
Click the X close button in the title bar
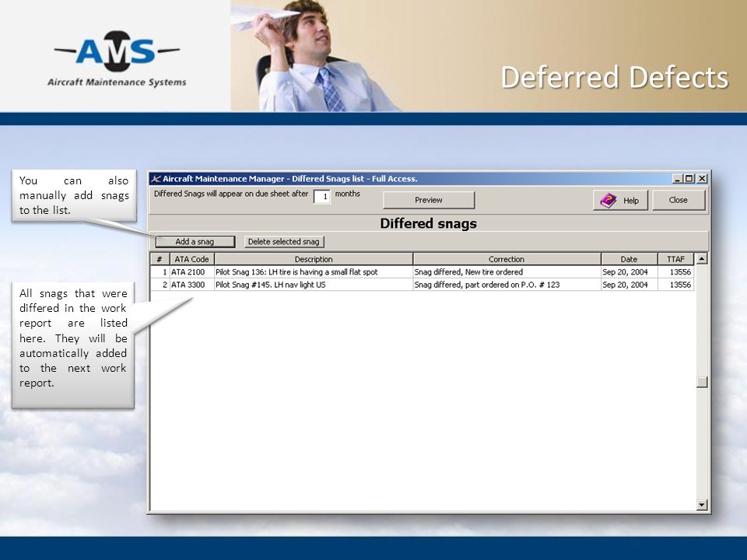pos(702,179)
